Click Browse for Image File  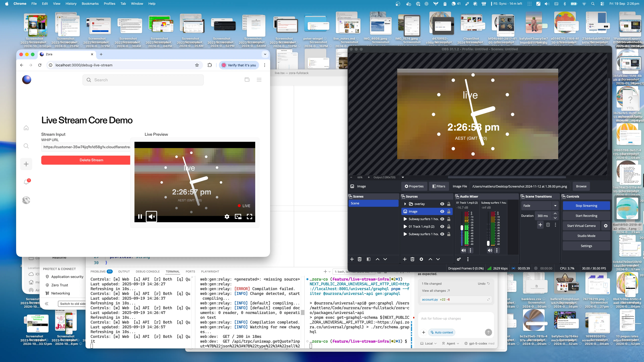point(581,186)
